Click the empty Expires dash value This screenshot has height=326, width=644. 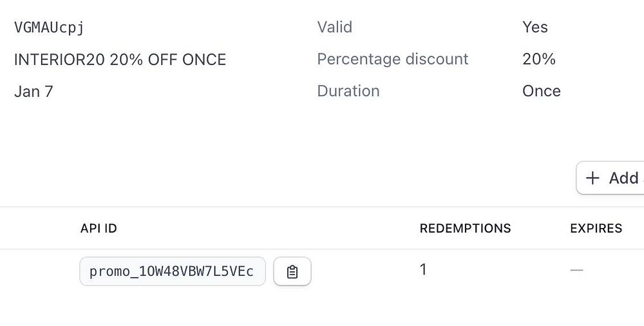[x=576, y=271]
